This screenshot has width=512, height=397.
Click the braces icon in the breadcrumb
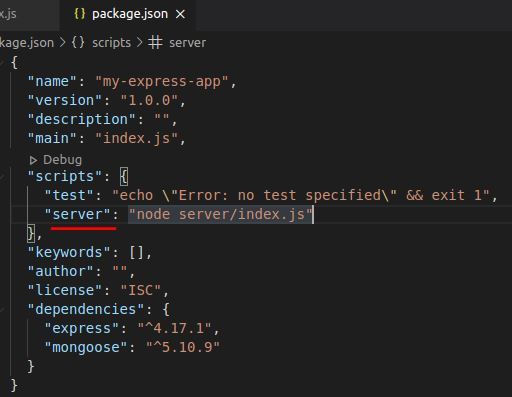click(78, 43)
